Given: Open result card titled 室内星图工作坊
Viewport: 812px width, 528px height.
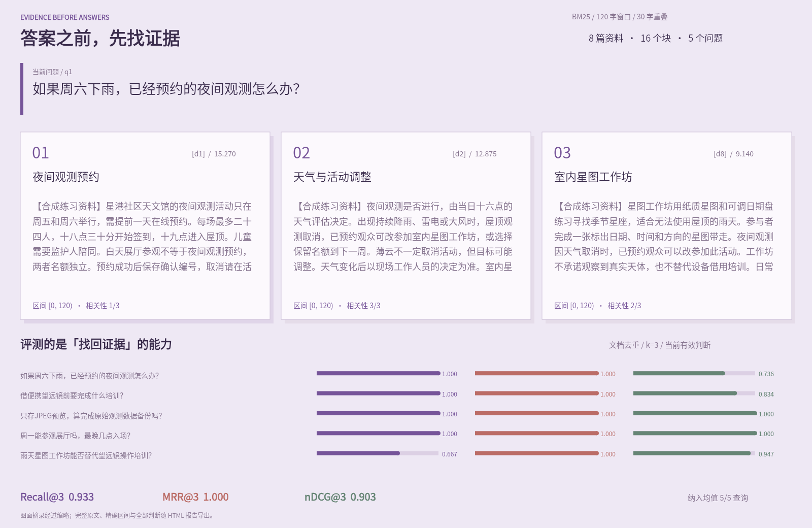Looking at the screenshot, I should [667, 226].
